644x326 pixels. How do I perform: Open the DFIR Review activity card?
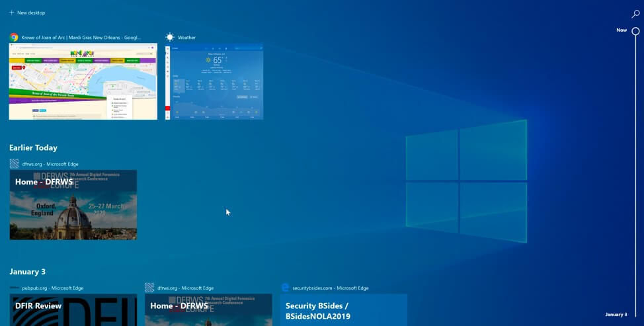click(x=73, y=310)
